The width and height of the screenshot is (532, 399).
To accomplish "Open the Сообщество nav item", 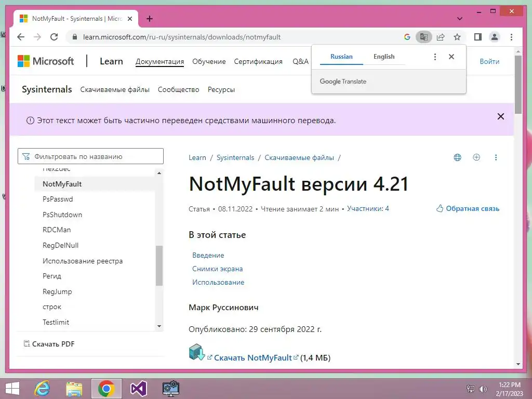I will (179, 89).
